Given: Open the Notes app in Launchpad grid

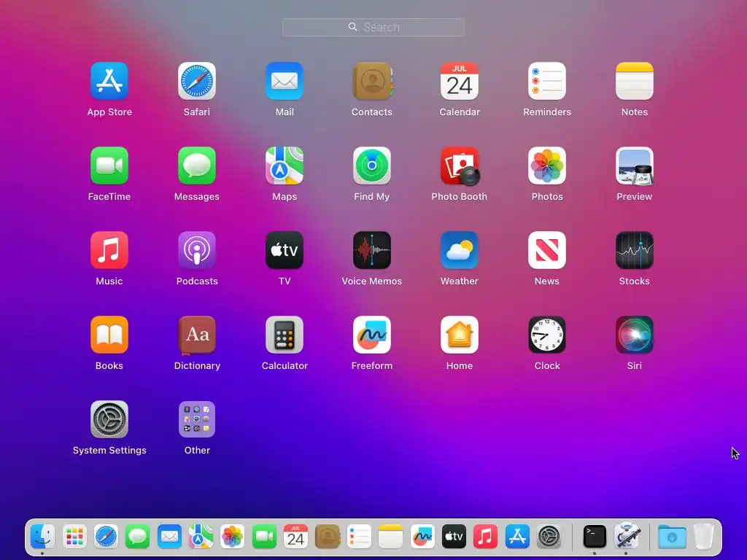Looking at the screenshot, I should (635, 81).
